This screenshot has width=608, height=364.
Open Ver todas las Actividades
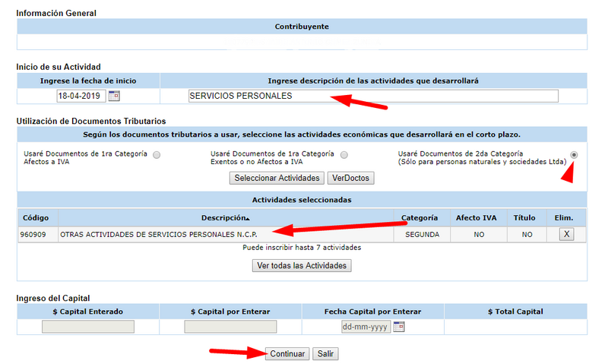[302, 266]
